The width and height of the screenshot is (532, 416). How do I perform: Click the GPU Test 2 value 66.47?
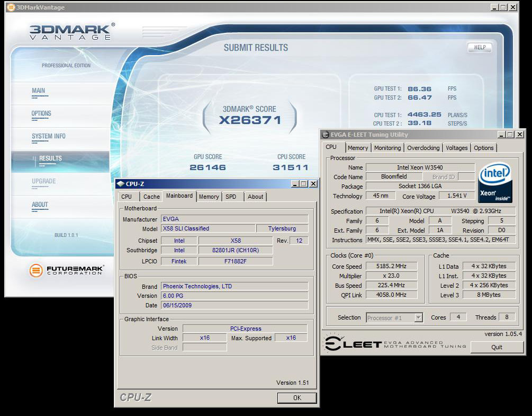tap(420, 98)
